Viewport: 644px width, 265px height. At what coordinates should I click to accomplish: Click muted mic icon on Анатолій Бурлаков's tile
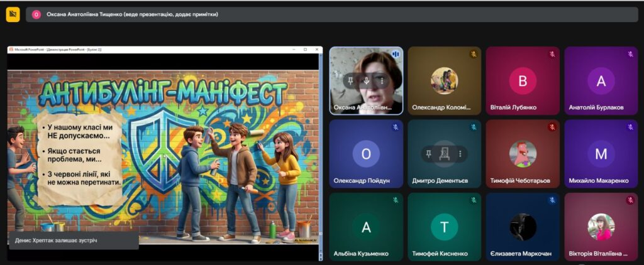(x=630, y=55)
